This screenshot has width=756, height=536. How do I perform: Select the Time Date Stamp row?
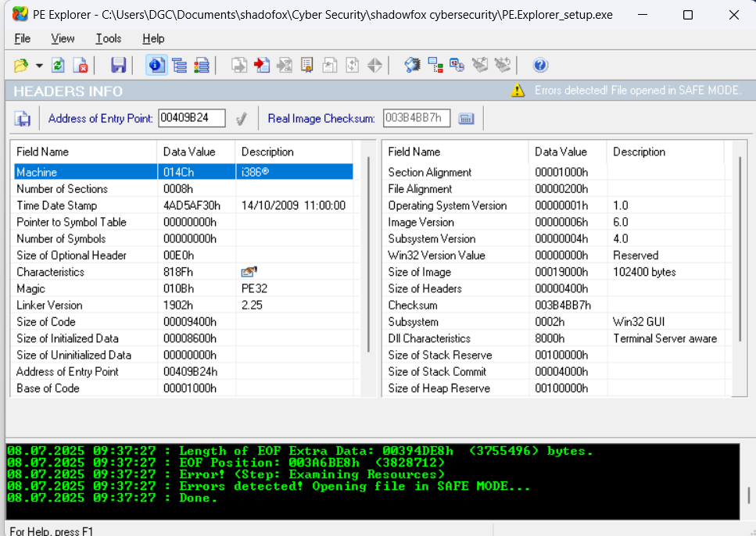(184, 205)
